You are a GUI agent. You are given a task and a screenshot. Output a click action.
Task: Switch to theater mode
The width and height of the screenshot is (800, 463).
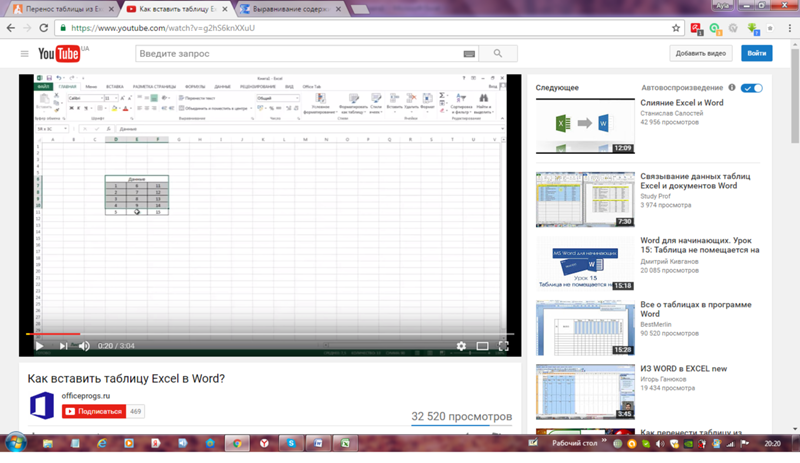coord(482,346)
